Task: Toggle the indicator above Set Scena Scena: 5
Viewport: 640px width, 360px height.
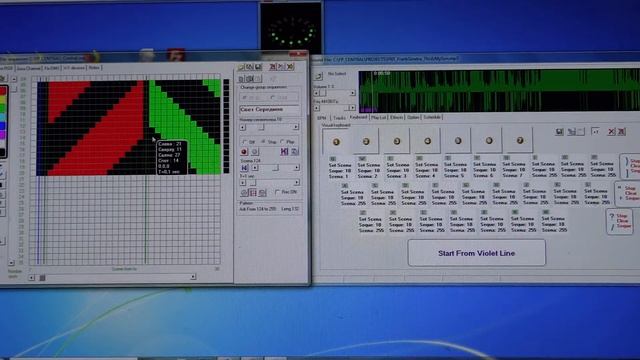Action: (x=448, y=158)
